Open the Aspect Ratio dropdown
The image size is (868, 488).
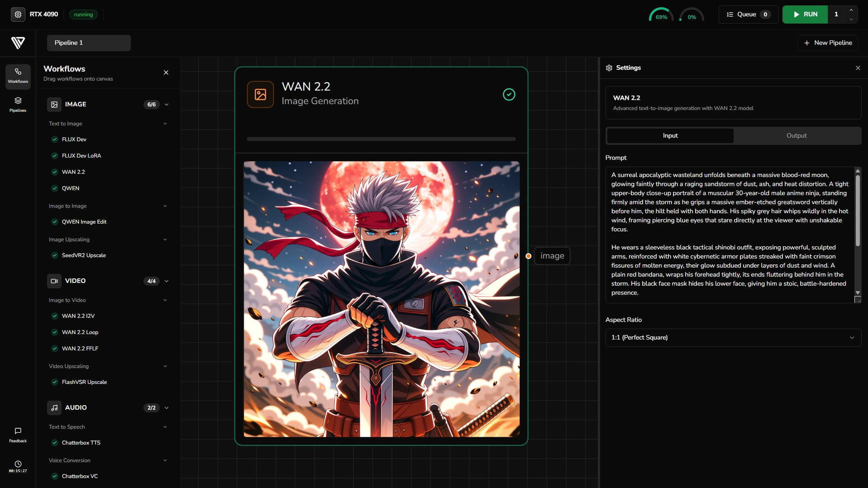732,337
